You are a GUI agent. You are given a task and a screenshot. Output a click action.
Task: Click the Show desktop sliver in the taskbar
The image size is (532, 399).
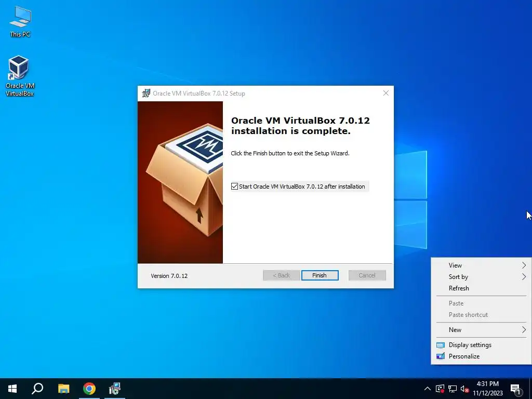click(x=530, y=389)
